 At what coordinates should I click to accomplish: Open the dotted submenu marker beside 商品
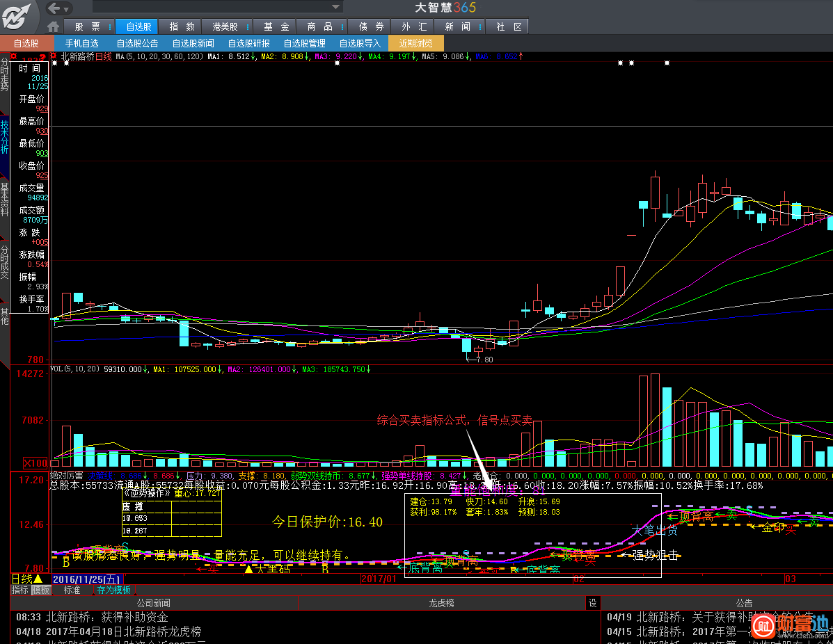tap(342, 26)
